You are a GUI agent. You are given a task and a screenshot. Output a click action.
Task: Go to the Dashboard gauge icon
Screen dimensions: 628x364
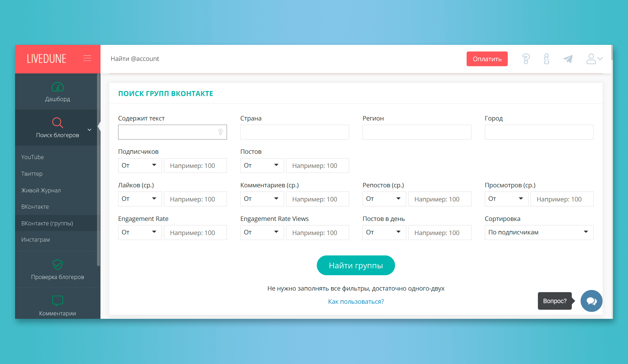coord(57,87)
